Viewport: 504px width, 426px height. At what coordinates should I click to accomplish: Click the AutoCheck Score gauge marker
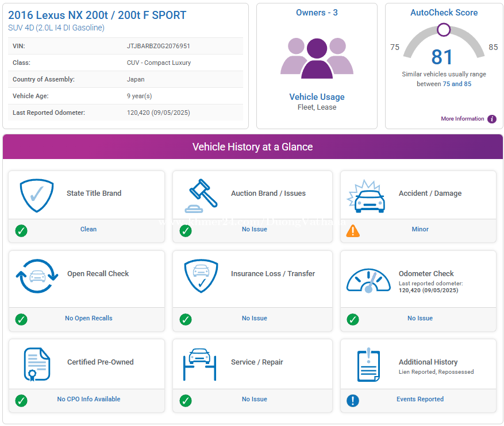click(444, 29)
